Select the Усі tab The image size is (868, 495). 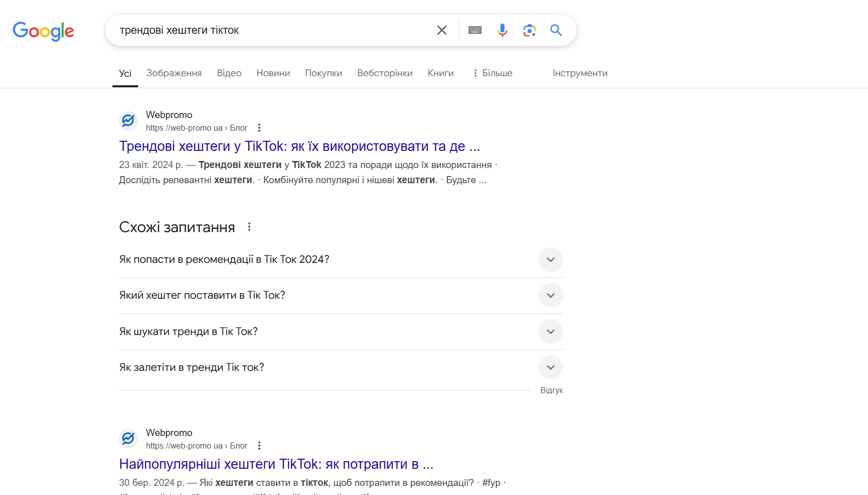[125, 73]
